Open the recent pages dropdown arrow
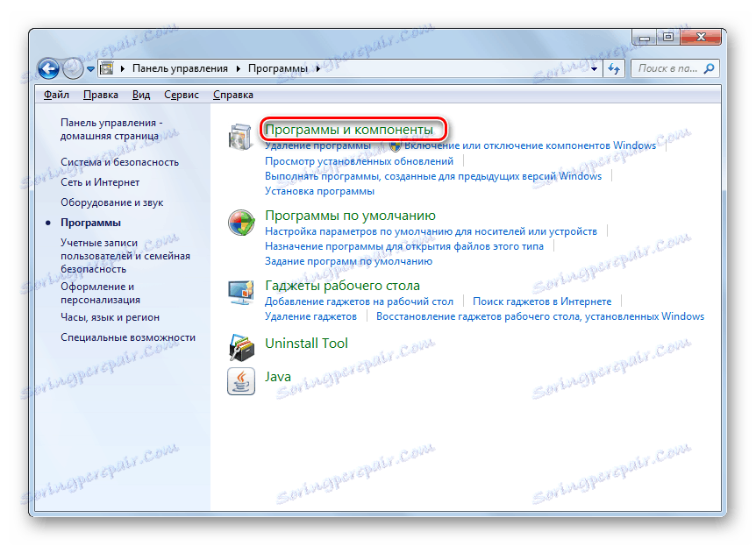The image size is (756, 546). click(x=90, y=69)
